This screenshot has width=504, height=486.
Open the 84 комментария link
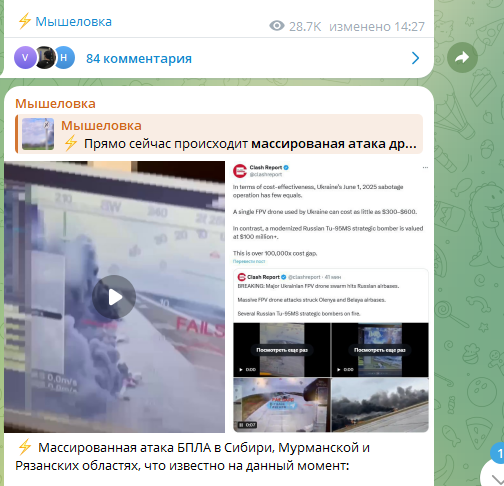pos(139,59)
